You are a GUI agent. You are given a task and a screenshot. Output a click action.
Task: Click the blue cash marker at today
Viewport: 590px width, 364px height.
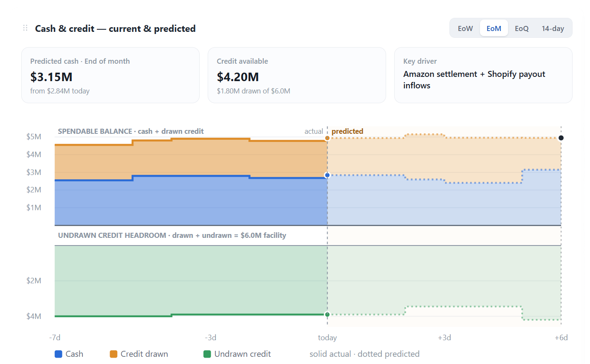[x=327, y=175]
